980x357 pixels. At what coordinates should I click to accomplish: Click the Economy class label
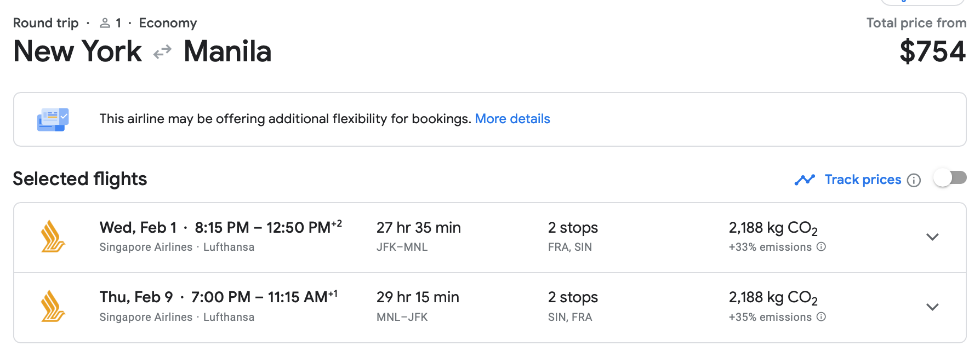168,23
